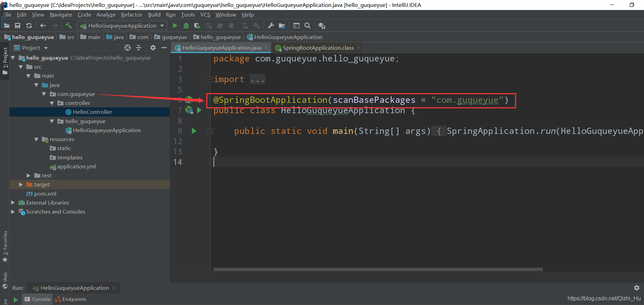Open the File menu
The width and height of the screenshot is (644, 305).
(x=8, y=14)
